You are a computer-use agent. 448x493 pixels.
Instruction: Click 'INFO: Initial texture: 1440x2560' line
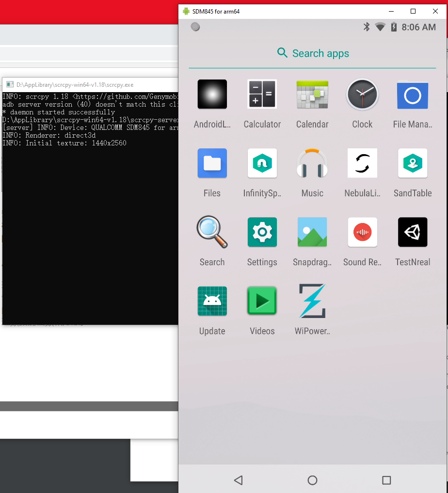(x=64, y=143)
